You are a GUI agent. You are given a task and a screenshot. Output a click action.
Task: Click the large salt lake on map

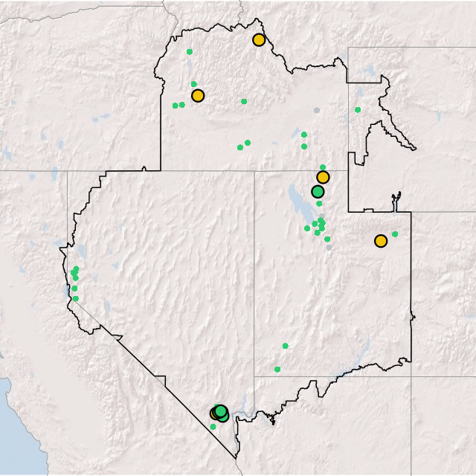click(297, 201)
